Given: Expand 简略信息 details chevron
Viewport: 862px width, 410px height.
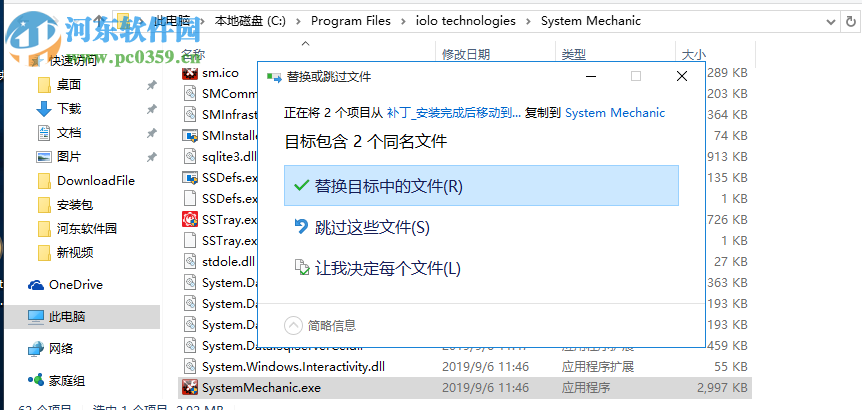Looking at the screenshot, I should (x=293, y=324).
